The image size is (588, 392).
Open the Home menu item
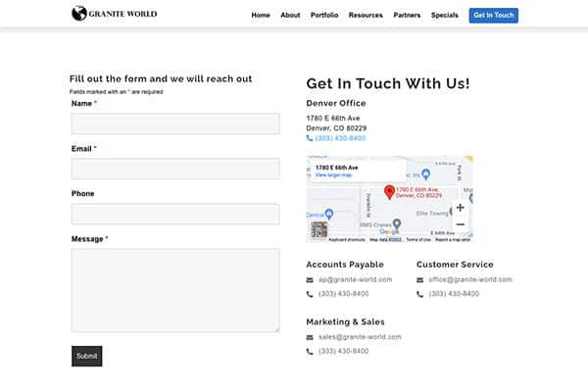[x=261, y=16]
